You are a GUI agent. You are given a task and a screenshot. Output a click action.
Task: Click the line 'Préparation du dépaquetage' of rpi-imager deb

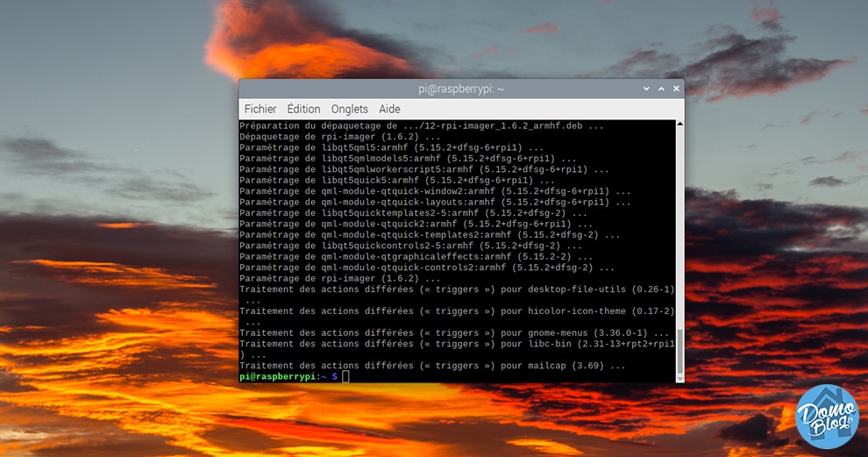click(421, 125)
